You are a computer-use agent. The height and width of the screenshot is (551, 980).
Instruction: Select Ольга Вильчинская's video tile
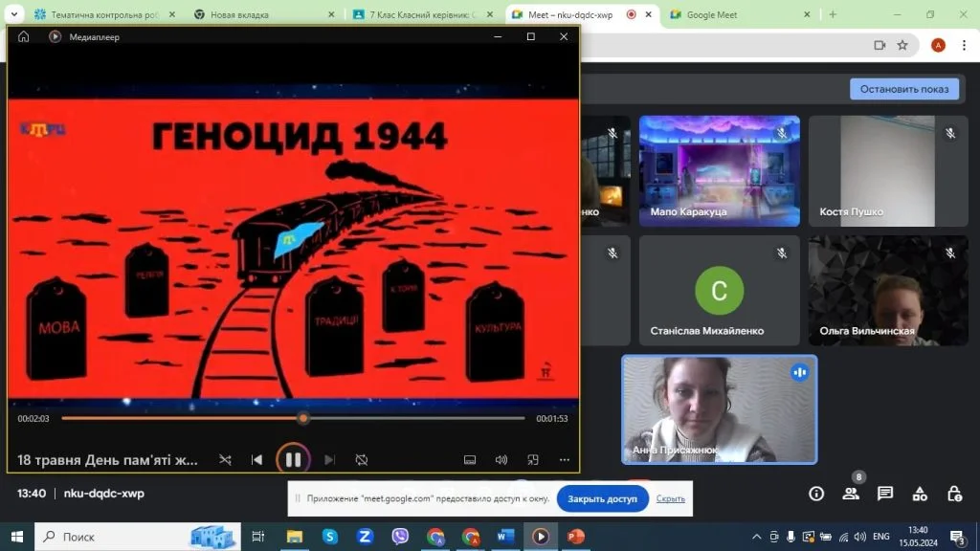pos(888,291)
